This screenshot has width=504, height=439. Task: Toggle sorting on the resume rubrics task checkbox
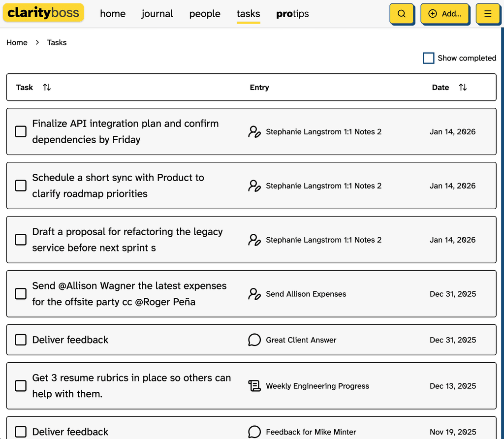20,386
